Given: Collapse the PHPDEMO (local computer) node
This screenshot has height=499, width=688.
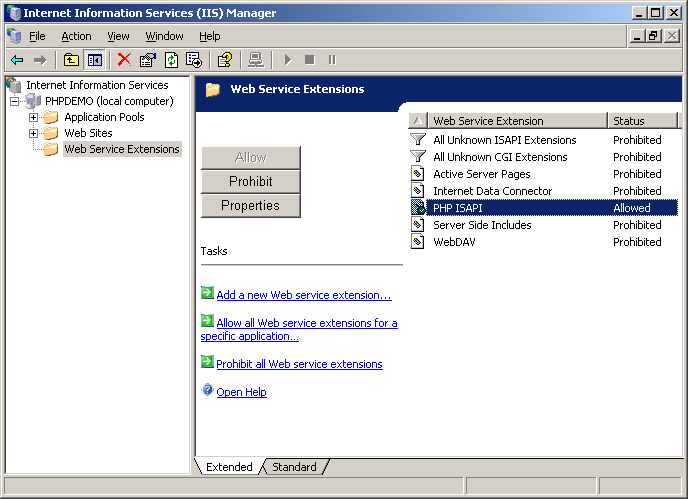Looking at the screenshot, I should point(15,101).
